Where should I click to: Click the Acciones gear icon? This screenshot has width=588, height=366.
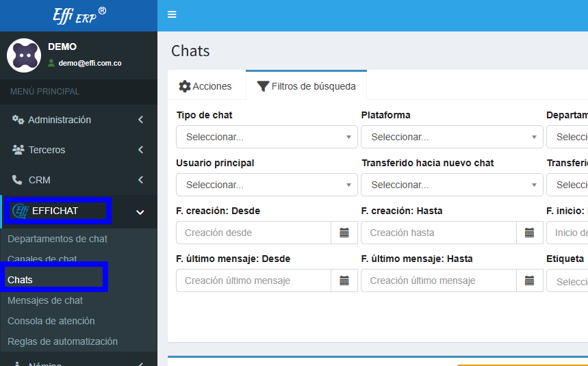[x=185, y=86]
